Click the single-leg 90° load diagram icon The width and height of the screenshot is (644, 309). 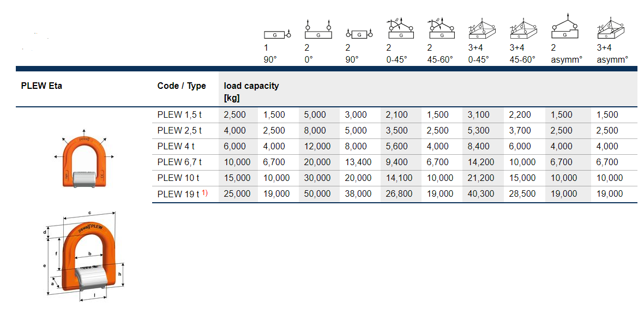277,34
